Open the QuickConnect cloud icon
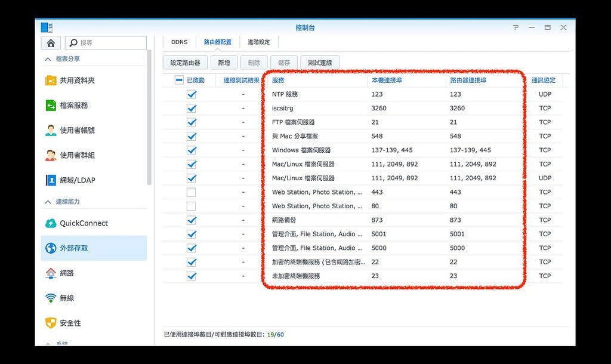611x364 pixels. click(51, 223)
